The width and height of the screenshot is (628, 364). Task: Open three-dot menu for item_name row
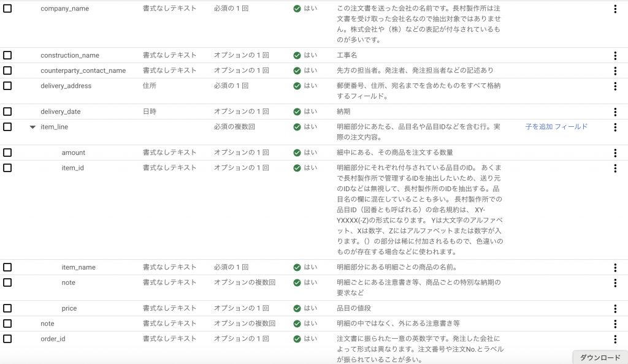coord(615,268)
